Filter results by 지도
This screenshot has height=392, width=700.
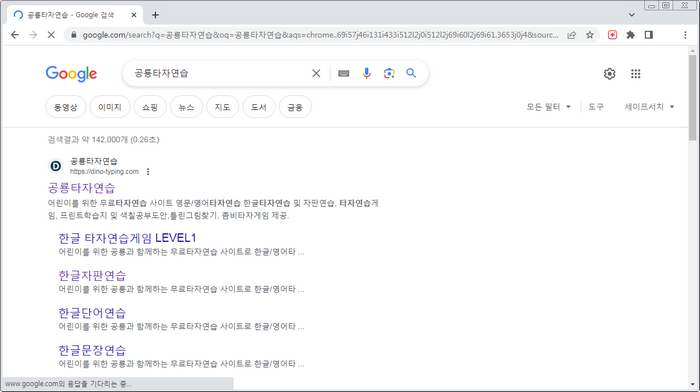click(x=222, y=107)
